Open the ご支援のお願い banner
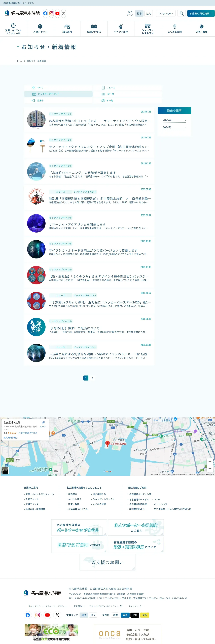Image resolution: width=215 pixels, height=644 pixels. [x=107, y=562]
